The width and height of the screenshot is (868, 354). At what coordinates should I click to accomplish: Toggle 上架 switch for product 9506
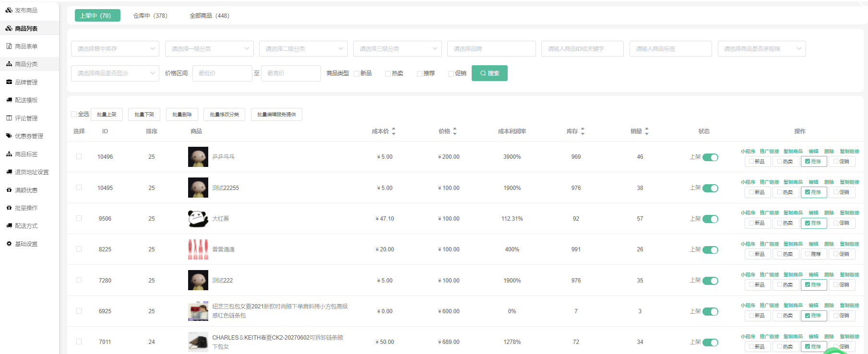[710, 219]
